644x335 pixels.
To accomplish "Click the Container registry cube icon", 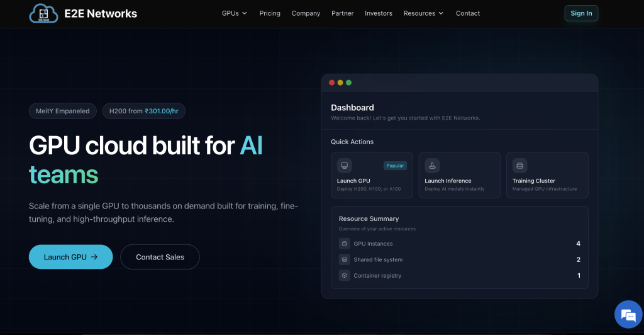I will [x=344, y=275].
